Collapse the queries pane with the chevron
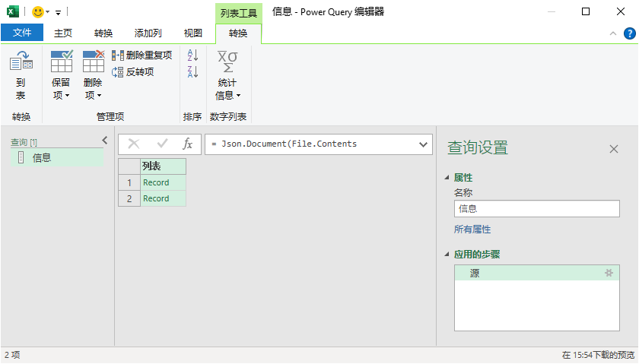 (105, 141)
